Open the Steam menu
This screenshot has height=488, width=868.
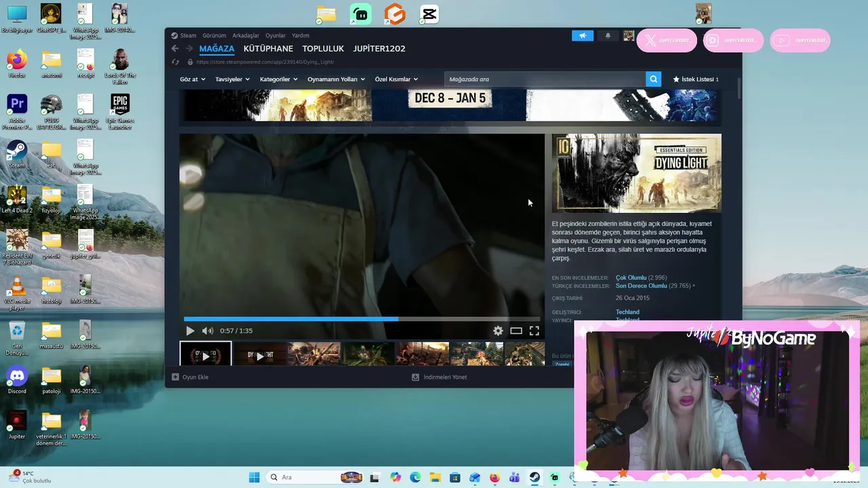click(x=184, y=35)
